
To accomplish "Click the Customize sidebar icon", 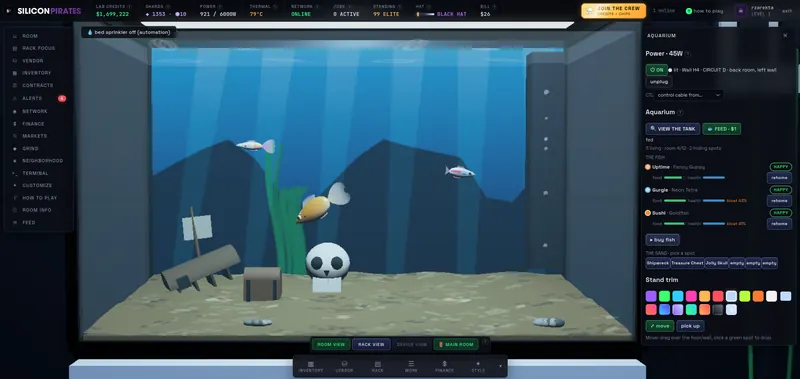I will click(14, 185).
